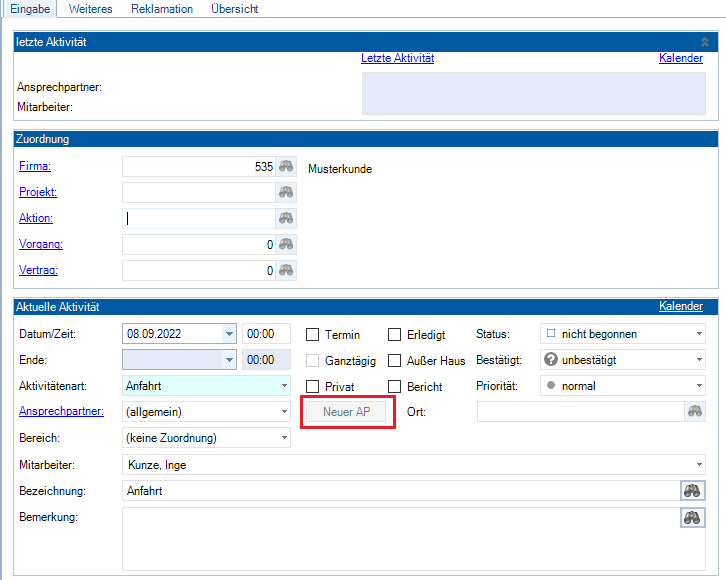The height and width of the screenshot is (580, 726).
Task: Click binoculars icon beside Projekt field
Action: pyautogui.click(x=287, y=193)
